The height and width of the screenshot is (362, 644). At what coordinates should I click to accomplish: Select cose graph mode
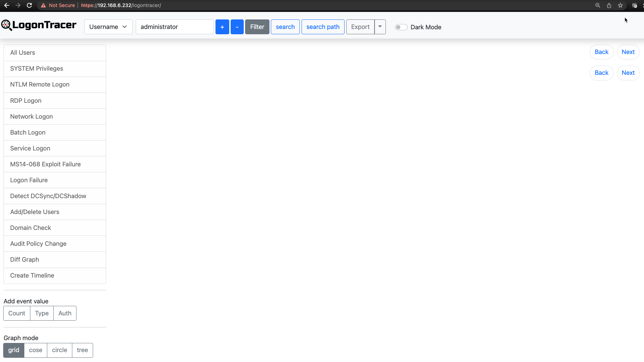[36, 350]
